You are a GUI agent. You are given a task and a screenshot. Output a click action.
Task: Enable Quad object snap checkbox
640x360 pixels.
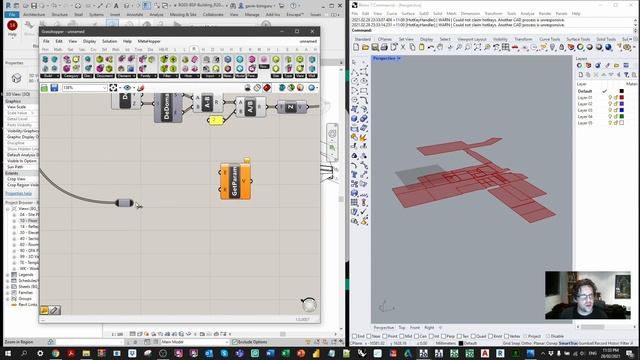click(x=473, y=336)
